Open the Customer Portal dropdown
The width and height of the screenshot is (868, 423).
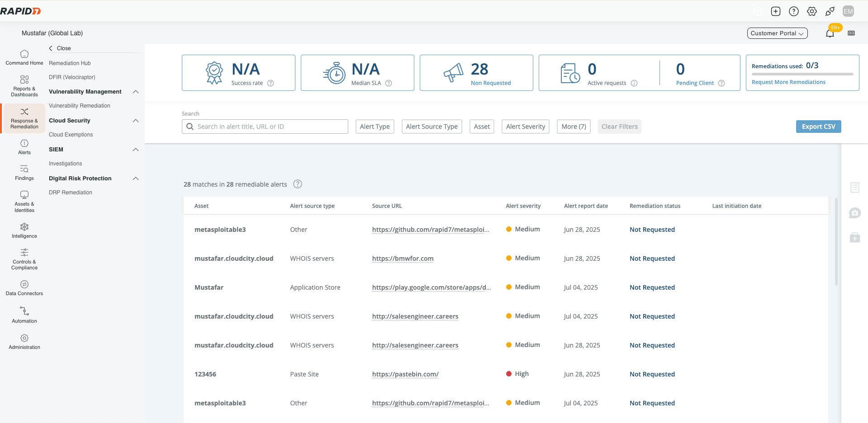click(x=777, y=33)
